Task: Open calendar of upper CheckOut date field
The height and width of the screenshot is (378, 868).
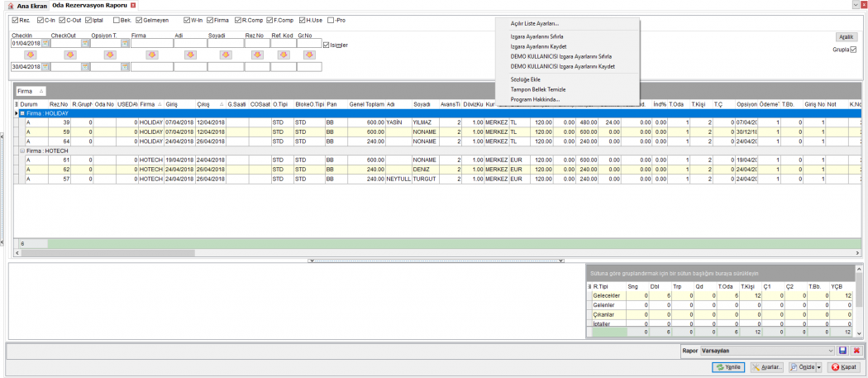Action: [85, 43]
